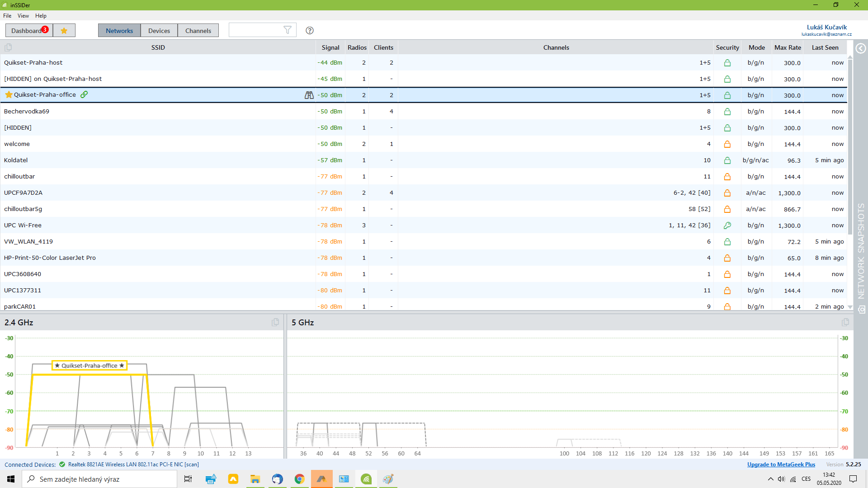868x488 pixels.
Task: Show hidden system tray icons
Action: tap(770, 479)
